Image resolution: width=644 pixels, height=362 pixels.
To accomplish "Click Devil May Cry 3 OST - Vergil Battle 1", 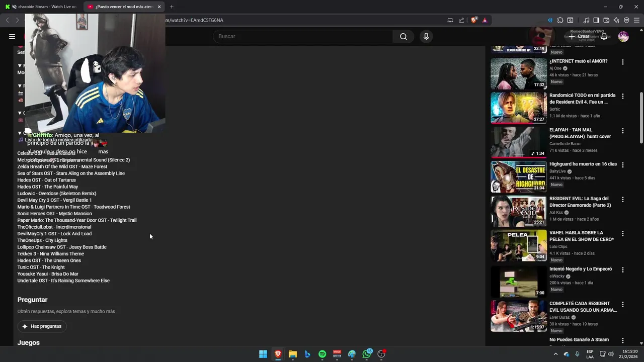I will 54,200.
